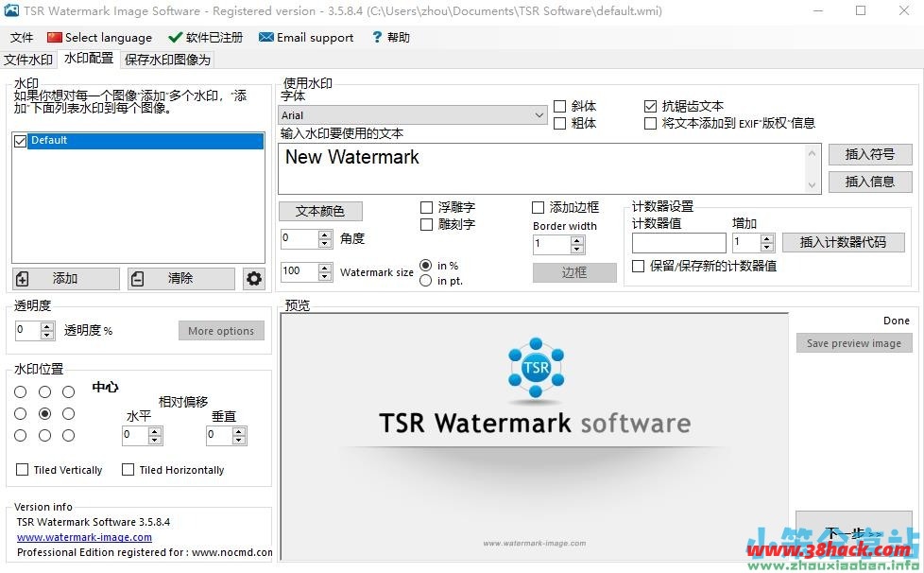Decrease Watermark size spinner value

pyautogui.click(x=325, y=276)
